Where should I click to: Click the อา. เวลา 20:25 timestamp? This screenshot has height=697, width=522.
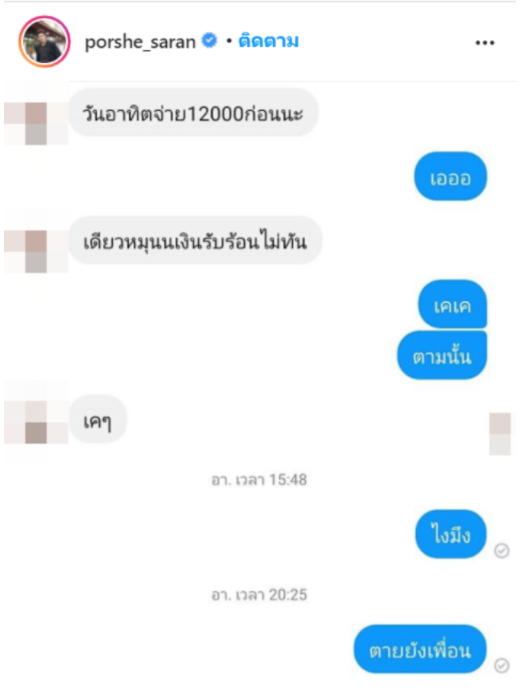tap(259, 594)
